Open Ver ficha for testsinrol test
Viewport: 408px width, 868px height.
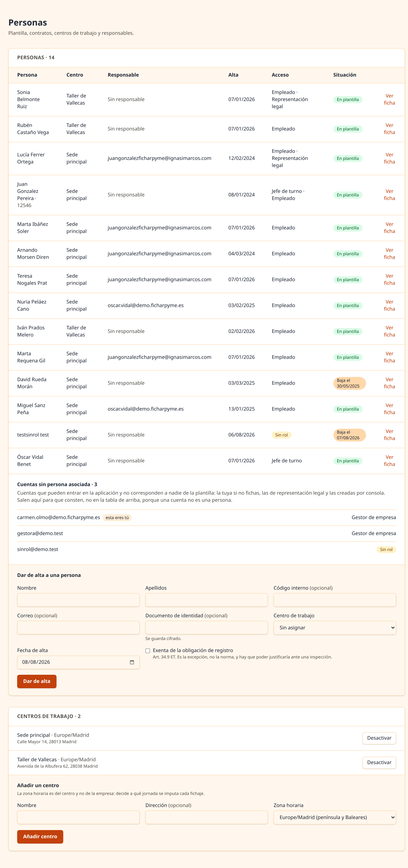pos(389,435)
